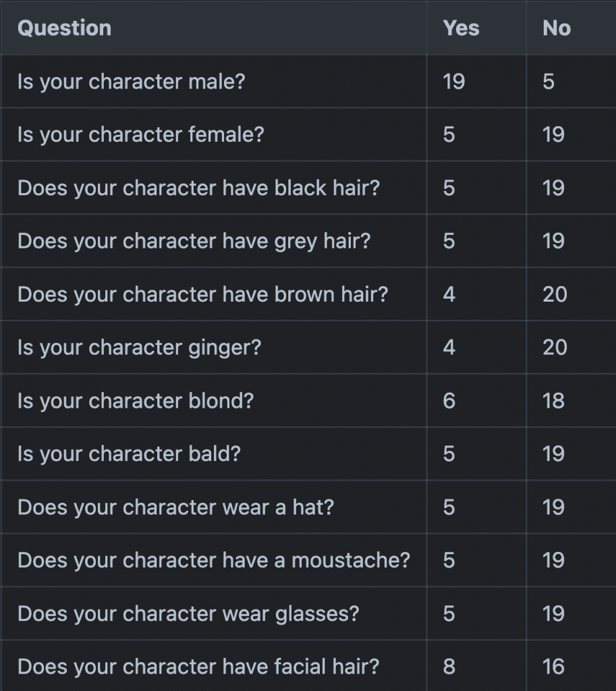The width and height of the screenshot is (616, 691).
Task: Click the No column header
Action: [556, 28]
